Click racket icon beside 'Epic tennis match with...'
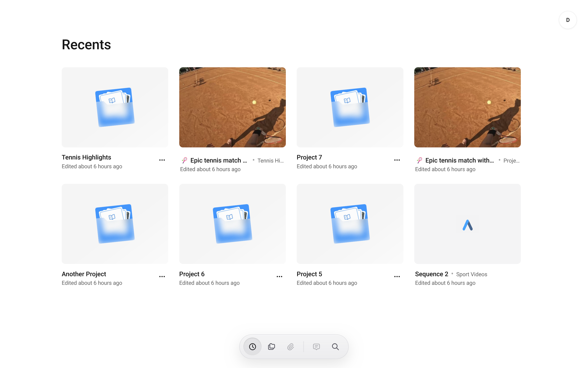Screen dimensions: 588x368 pos(419,160)
